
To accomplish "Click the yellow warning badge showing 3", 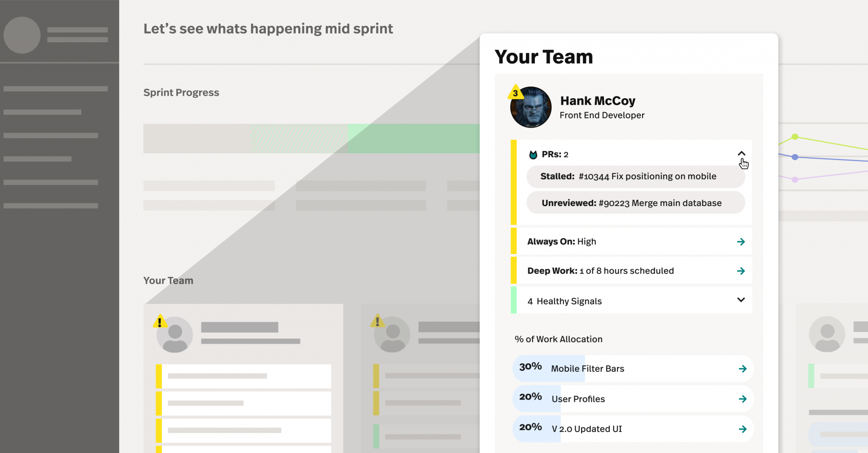I will tap(515, 92).
